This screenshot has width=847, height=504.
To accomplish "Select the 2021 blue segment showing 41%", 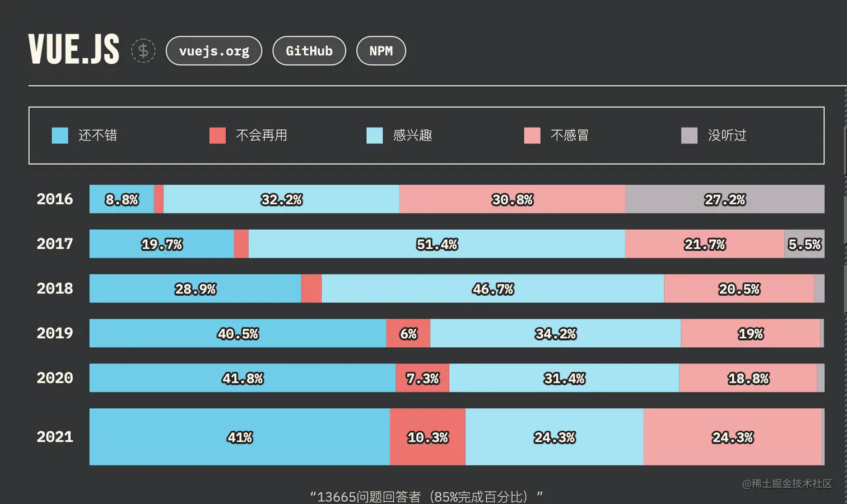I will pyautogui.click(x=240, y=437).
